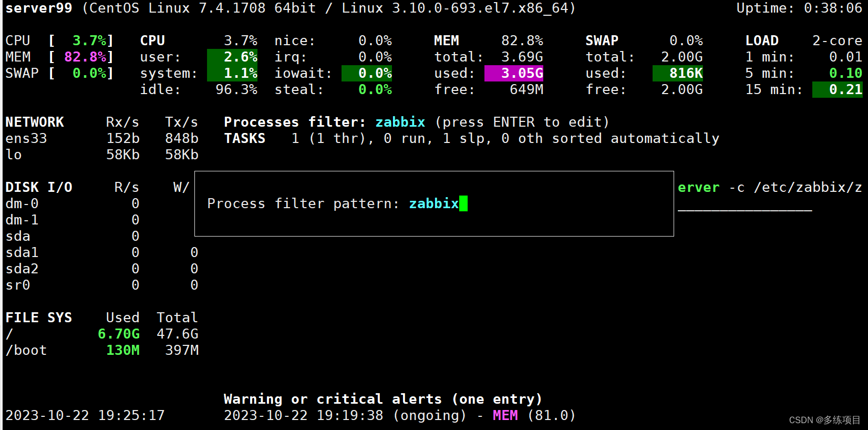This screenshot has height=430, width=868.
Task: Click the SWAP total value 2.00G
Action: (x=682, y=57)
